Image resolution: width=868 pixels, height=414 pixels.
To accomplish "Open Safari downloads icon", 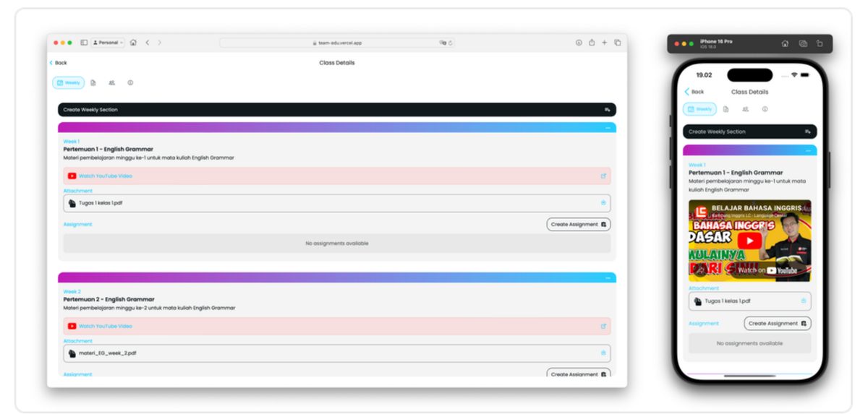I will coord(579,43).
